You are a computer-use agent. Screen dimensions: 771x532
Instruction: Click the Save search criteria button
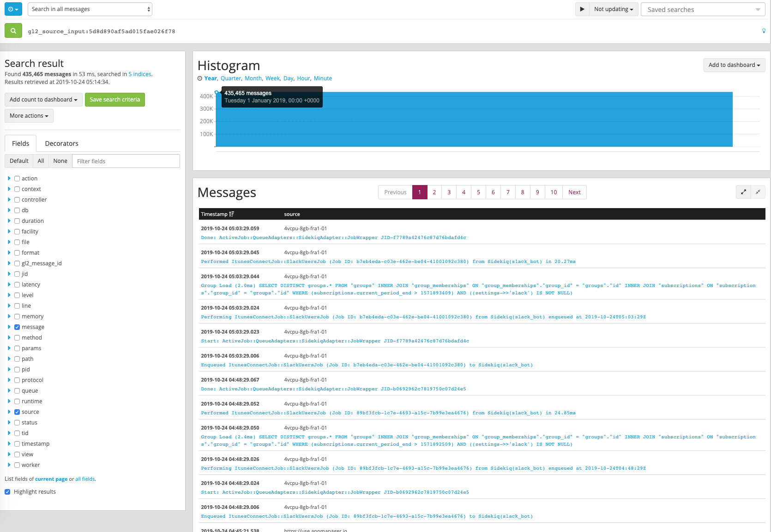click(114, 99)
